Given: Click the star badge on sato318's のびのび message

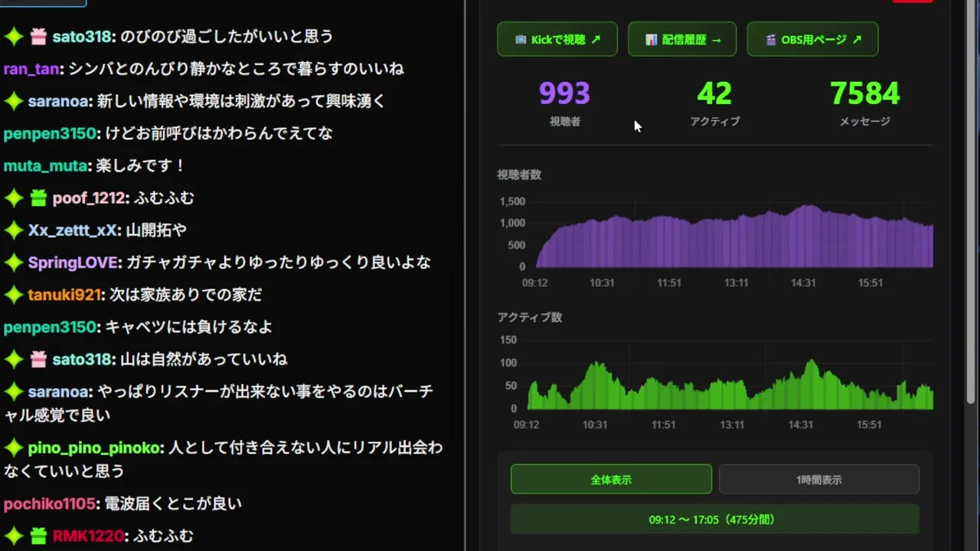Looking at the screenshot, I should coord(13,36).
